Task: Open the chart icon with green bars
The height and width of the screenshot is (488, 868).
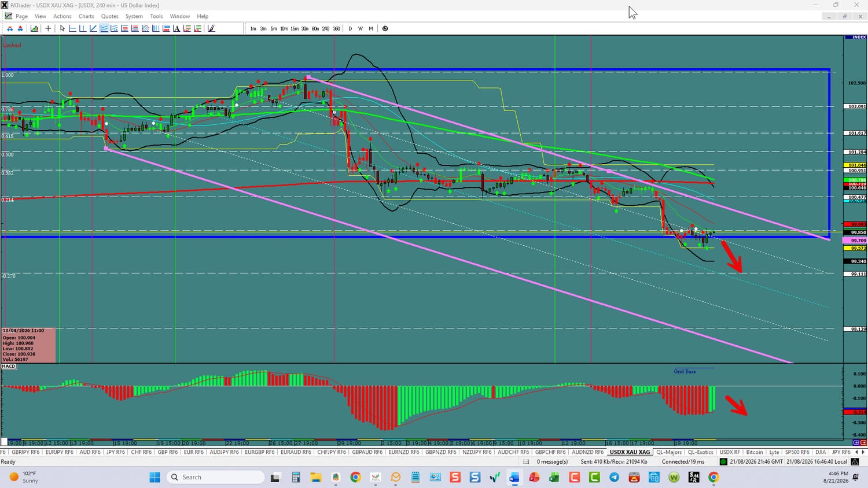Action: [x=35, y=28]
